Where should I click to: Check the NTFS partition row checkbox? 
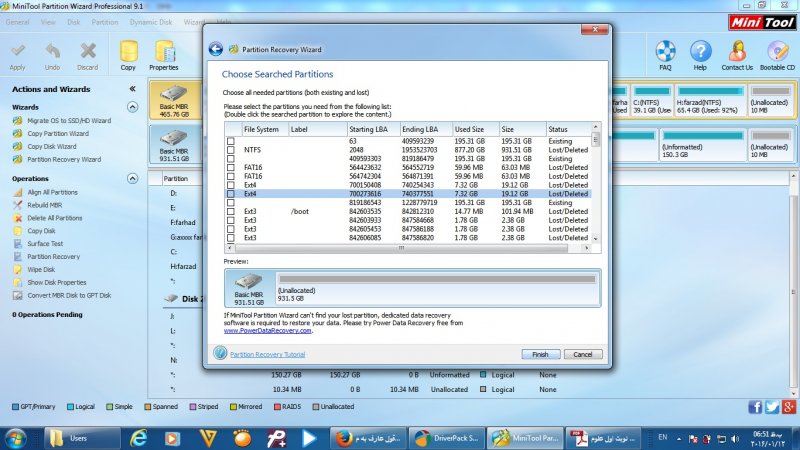pos(231,150)
